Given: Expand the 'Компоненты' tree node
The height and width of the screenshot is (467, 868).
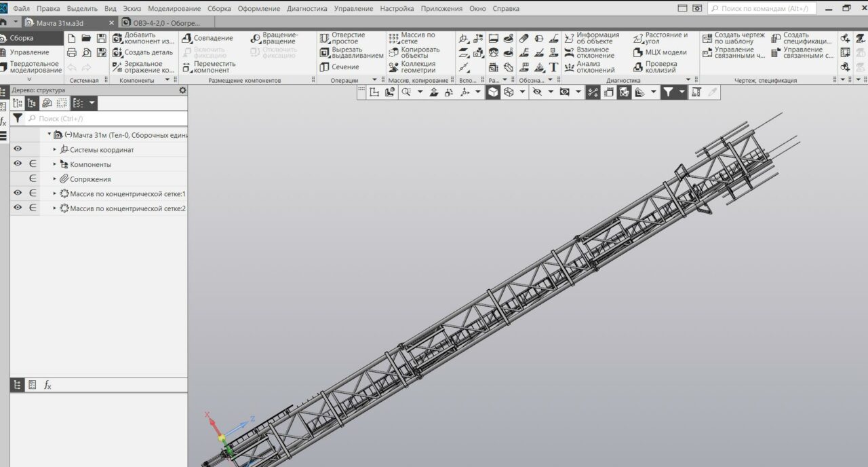Looking at the screenshot, I should click(55, 164).
